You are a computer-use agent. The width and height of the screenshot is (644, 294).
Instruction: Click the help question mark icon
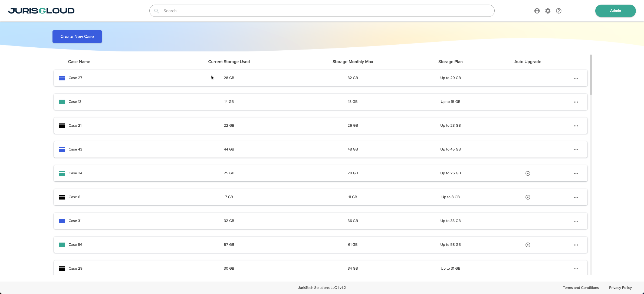click(x=558, y=11)
